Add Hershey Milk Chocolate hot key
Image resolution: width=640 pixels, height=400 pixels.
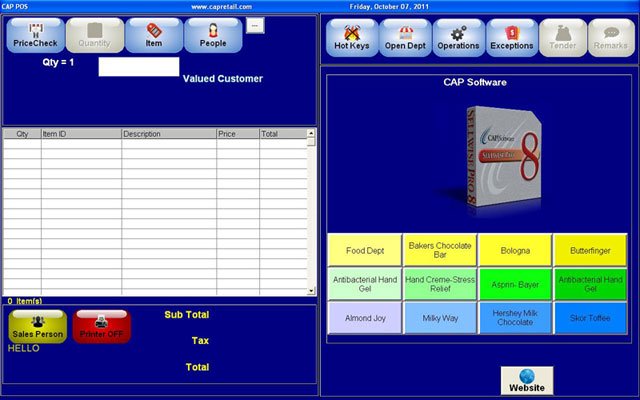(x=515, y=318)
